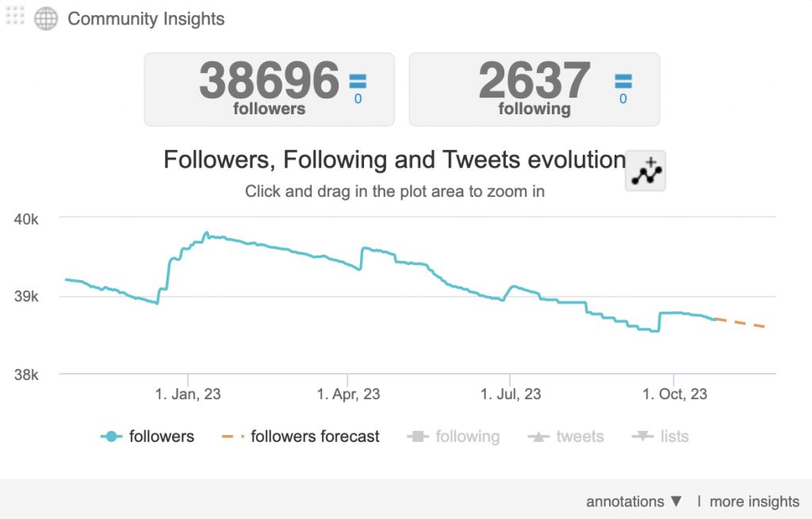Image resolution: width=812 pixels, height=519 pixels.
Task: Enable the tweets series label
Action: click(x=580, y=436)
